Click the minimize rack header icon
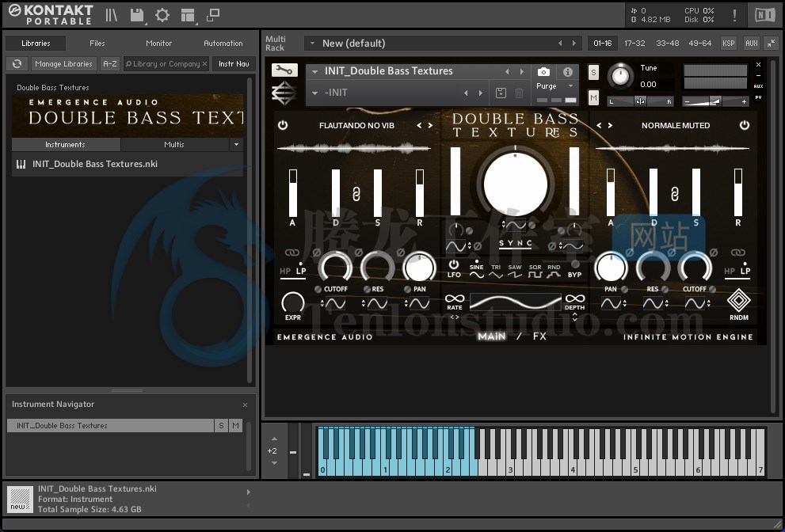Screen dimensions: 785x532 coord(772,43)
